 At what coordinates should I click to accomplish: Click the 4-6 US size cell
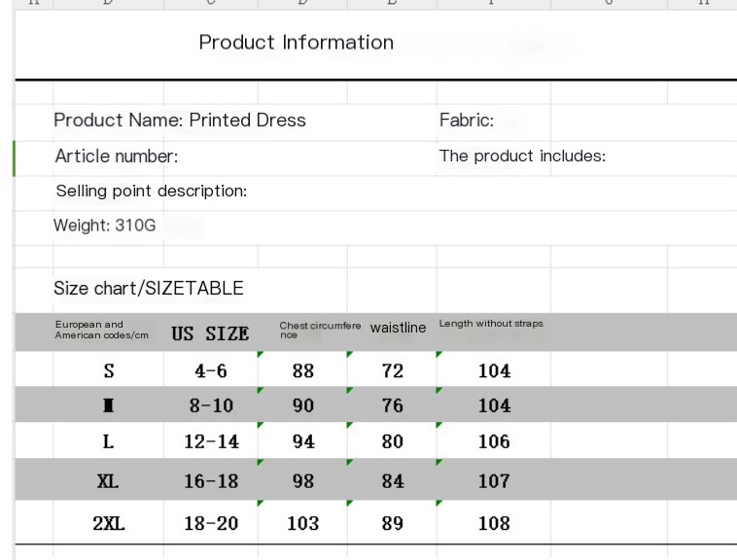point(211,370)
